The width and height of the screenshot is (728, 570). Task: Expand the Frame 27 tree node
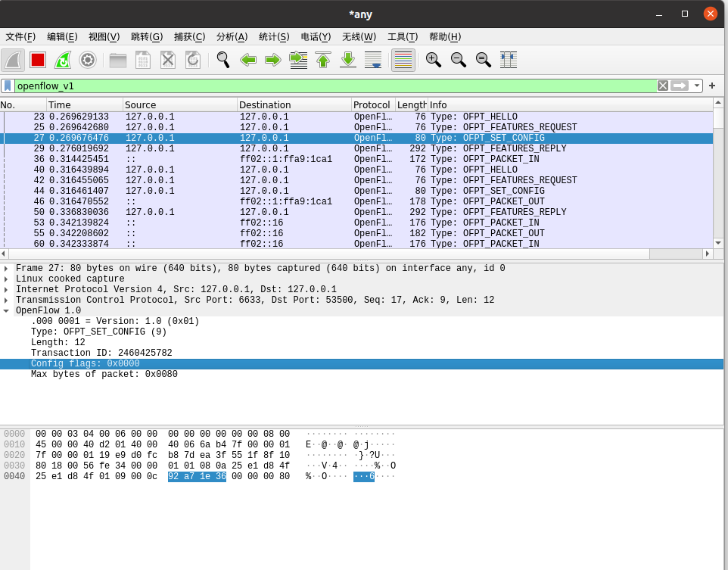click(x=6, y=269)
